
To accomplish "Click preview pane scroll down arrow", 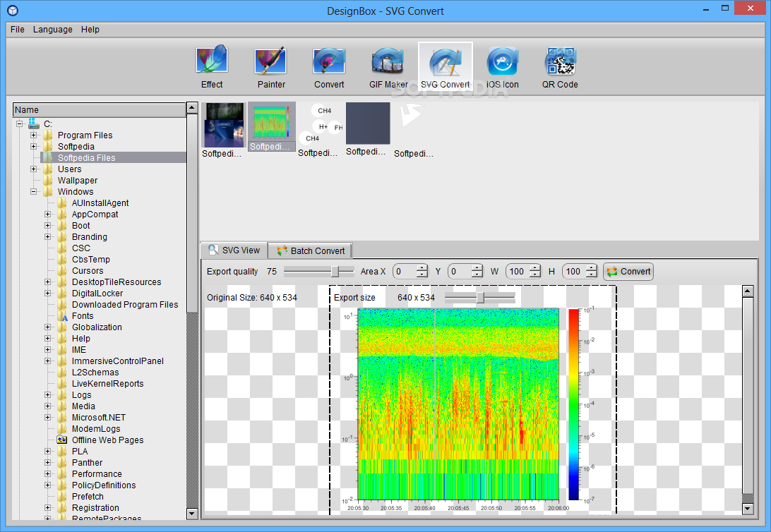I will coord(748,509).
